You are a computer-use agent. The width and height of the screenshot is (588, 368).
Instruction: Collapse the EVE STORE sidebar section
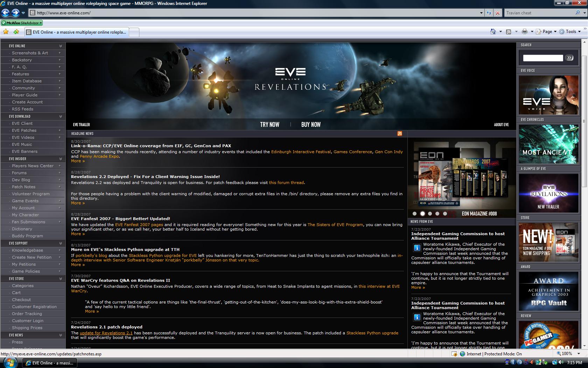click(61, 279)
